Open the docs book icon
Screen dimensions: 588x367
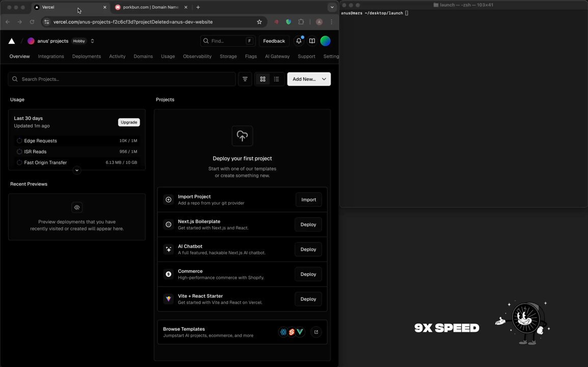[x=312, y=41]
